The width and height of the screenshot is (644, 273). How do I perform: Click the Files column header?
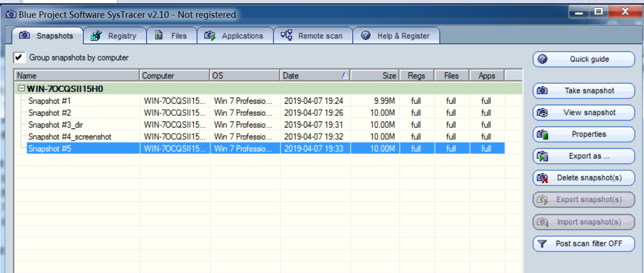451,76
